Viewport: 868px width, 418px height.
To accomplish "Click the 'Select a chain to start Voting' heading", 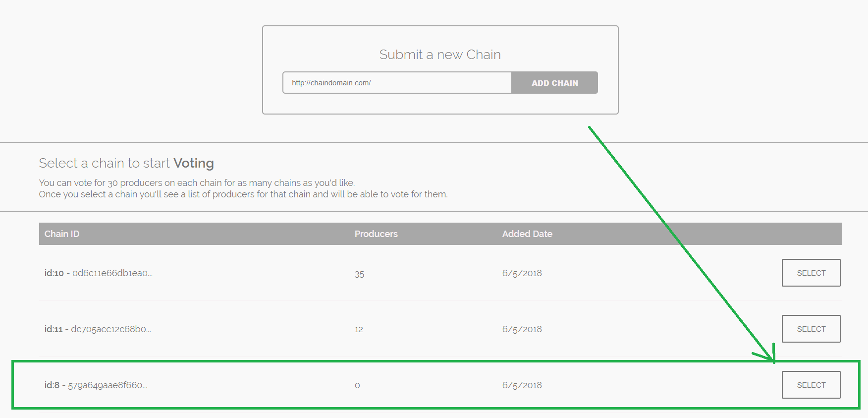I will click(x=126, y=163).
